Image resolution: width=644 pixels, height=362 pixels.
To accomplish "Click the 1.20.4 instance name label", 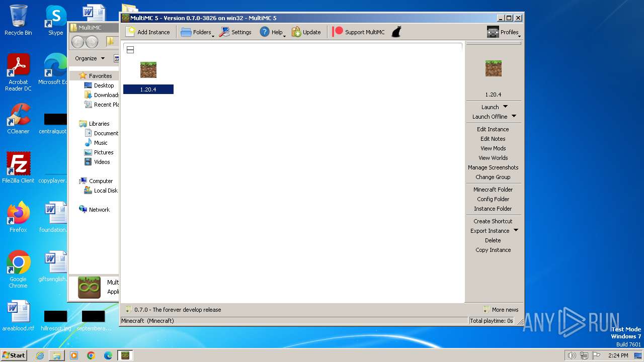I will pyautogui.click(x=148, y=89).
